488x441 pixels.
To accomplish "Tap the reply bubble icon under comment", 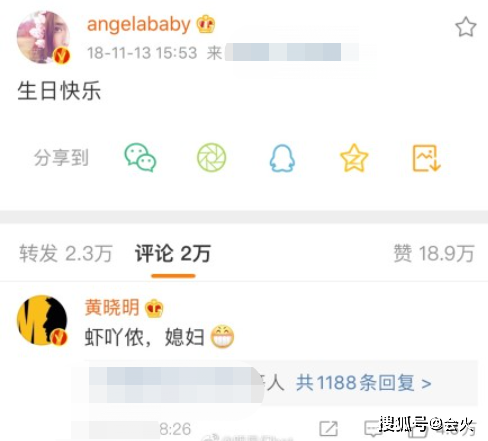I will pyautogui.click(x=373, y=429).
